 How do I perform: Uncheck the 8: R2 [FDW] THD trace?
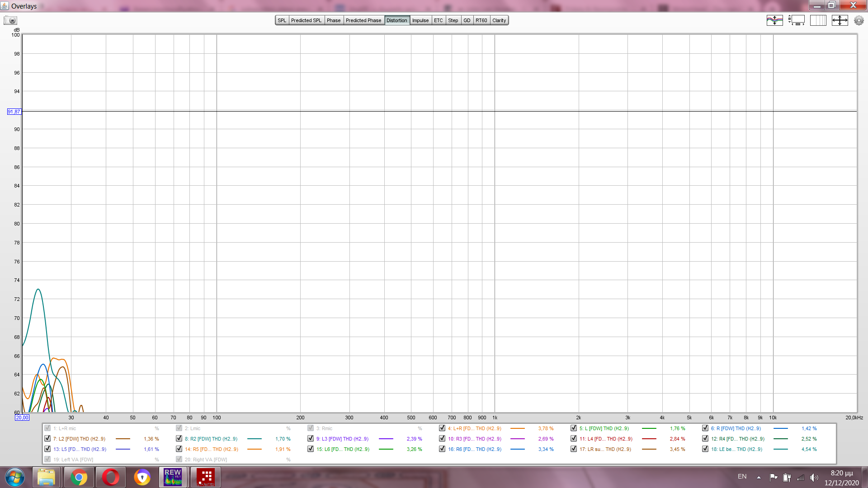(179, 438)
